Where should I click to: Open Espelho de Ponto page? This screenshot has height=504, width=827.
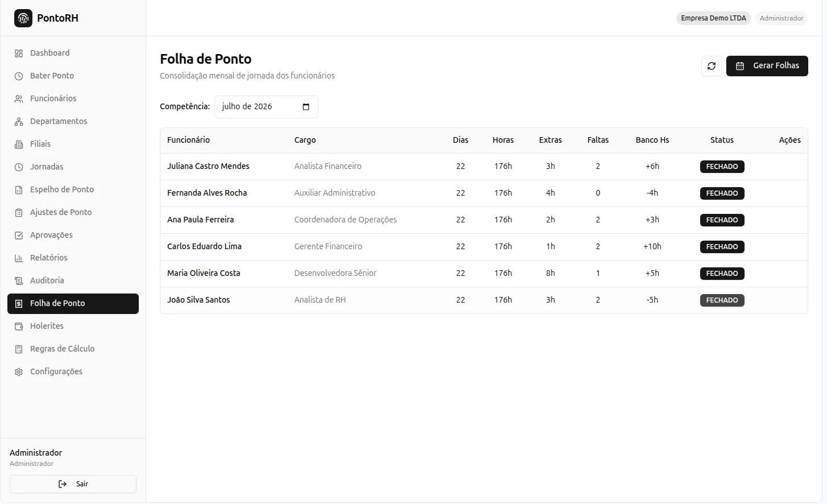(73, 189)
